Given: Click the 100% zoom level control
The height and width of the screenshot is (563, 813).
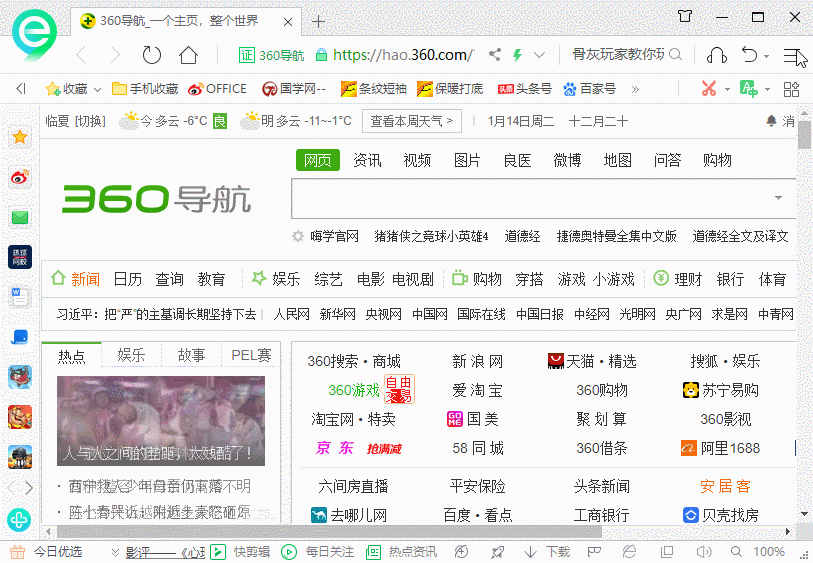Looking at the screenshot, I should pyautogui.click(x=768, y=552).
